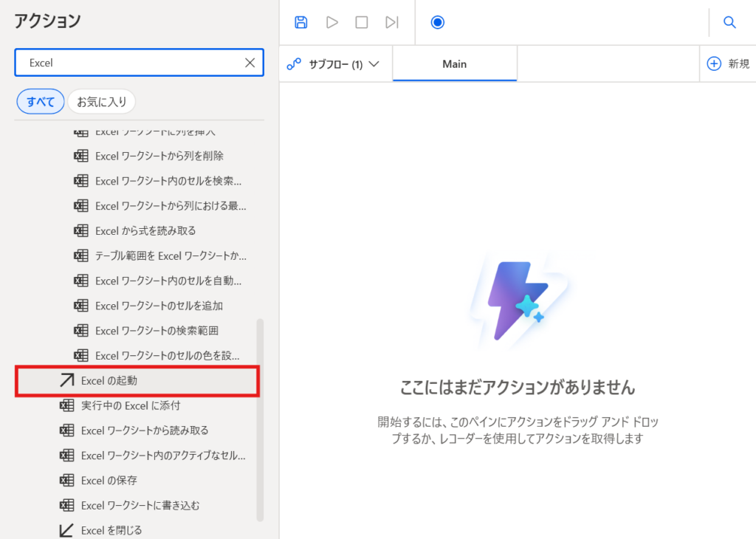The image size is (756, 539).
Task: Click the Stop flow square icon
Action: [362, 22]
